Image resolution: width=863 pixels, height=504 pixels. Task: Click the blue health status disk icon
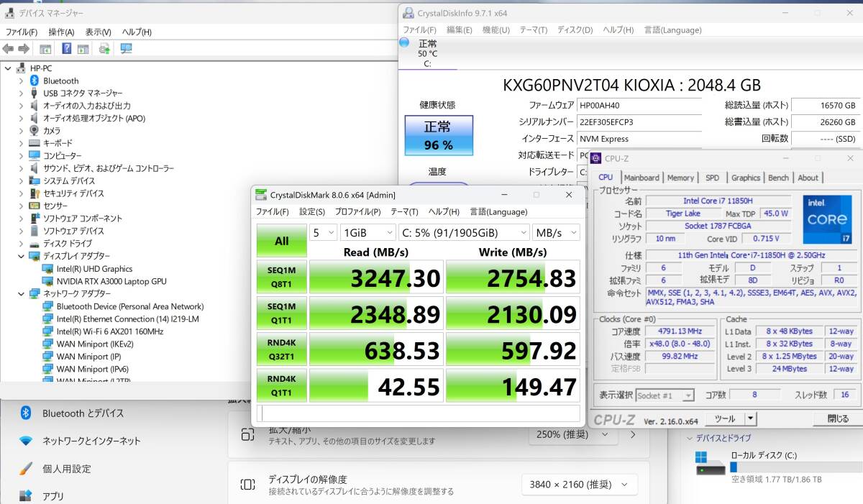[405, 43]
